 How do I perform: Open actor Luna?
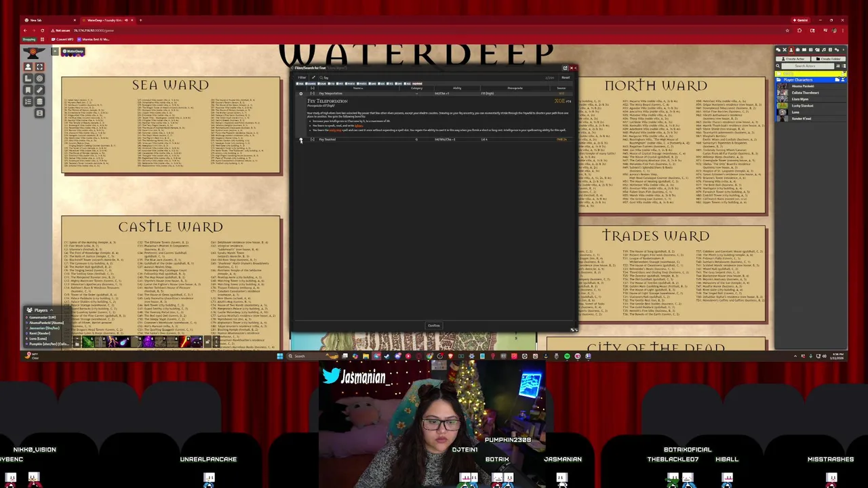[811, 112]
